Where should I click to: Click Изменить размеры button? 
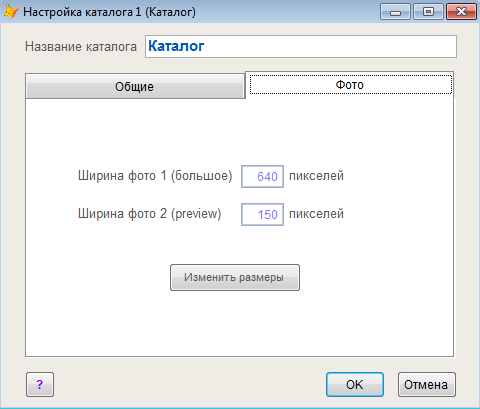tap(235, 277)
